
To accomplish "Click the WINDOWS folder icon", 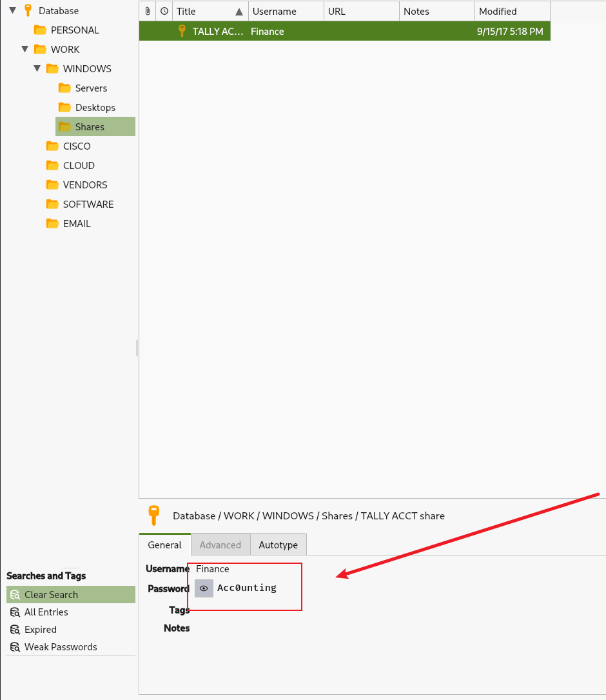I will point(52,68).
